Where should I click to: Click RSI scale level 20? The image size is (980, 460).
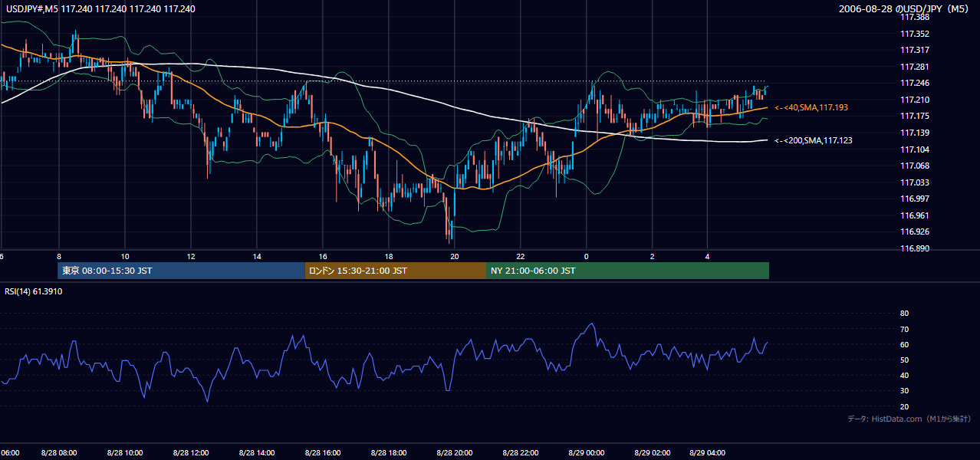(904, 406)
